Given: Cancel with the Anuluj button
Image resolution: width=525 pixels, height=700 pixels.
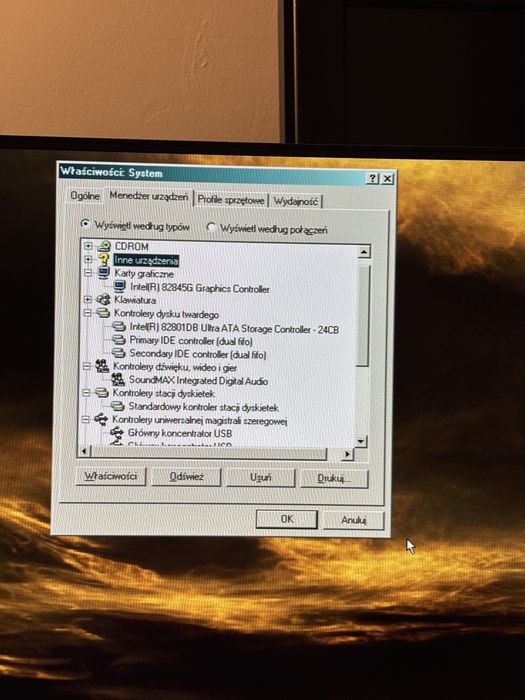Looking at the screenshot, I should (354, 520).
